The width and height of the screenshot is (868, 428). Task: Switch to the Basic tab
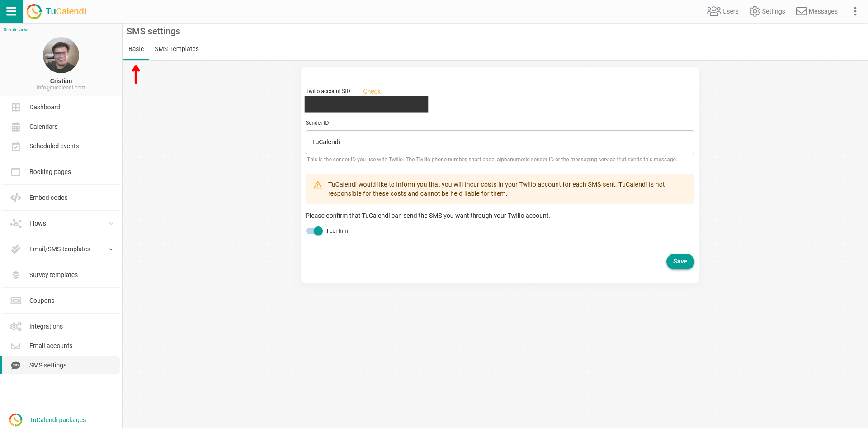(136, 49)
